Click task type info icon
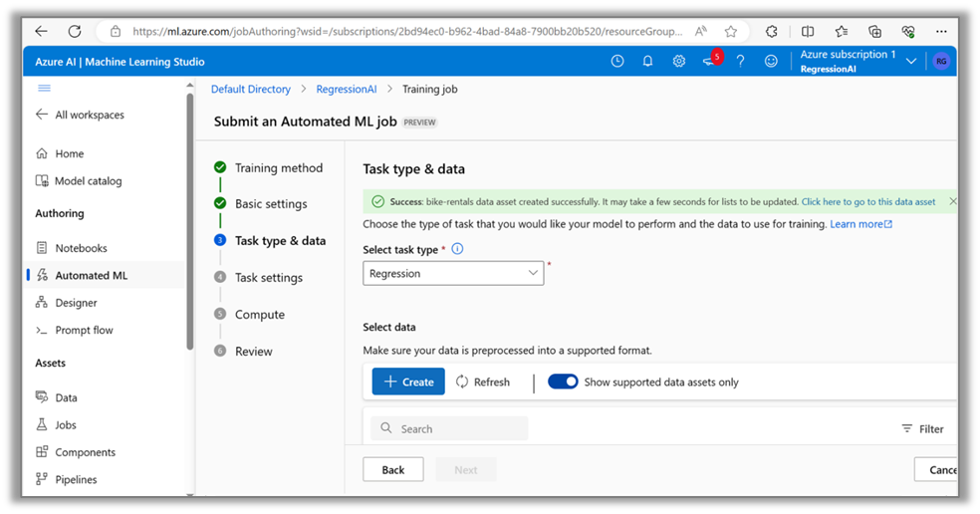The height and width of the screenshot is (514, 980). [x=457, y=249]
